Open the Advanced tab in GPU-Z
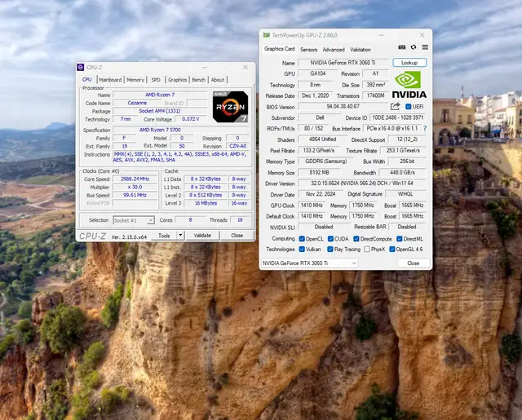522x420 pixels. tap(334, 50)
